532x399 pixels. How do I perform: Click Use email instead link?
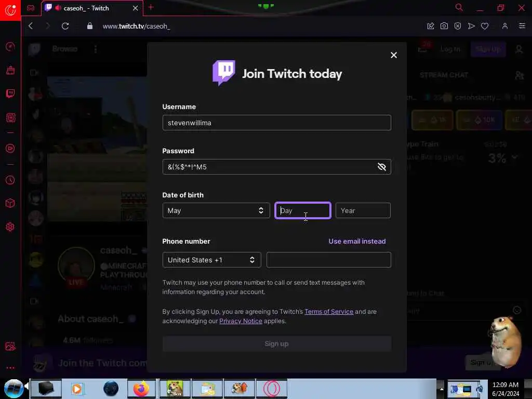[x=357, y=241]
